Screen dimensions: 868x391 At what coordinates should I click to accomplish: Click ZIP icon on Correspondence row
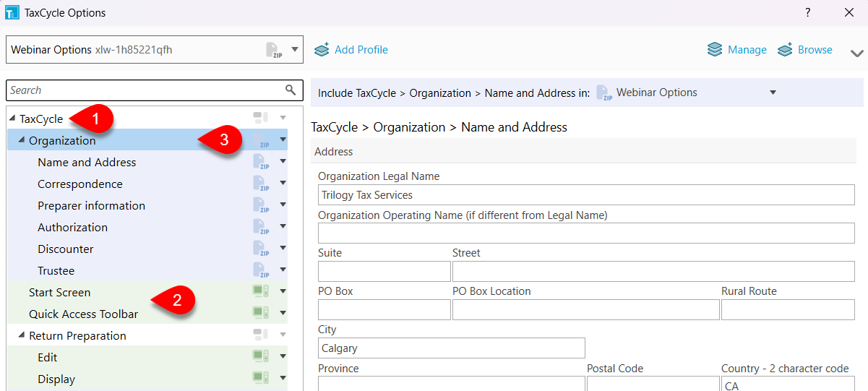261,184
